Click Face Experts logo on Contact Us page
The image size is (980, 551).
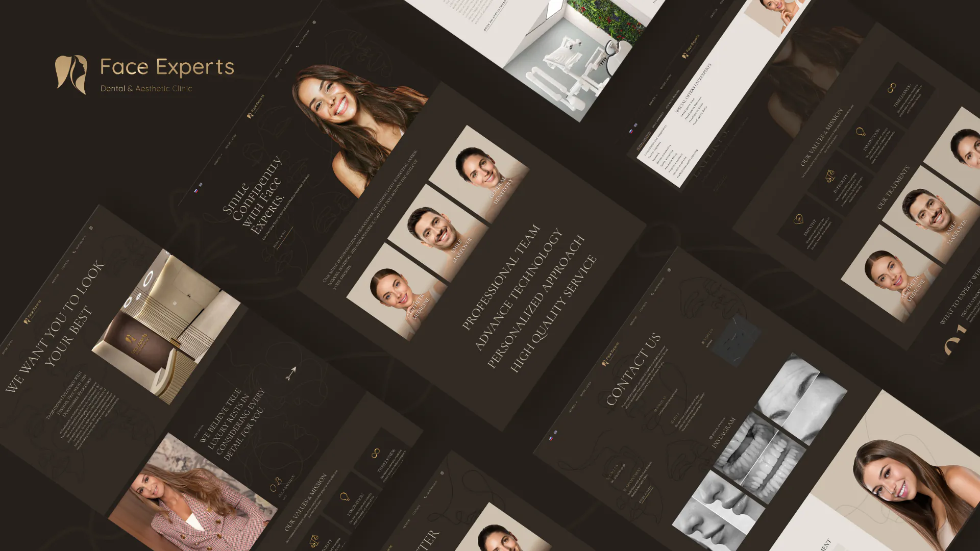pos(610,355)
